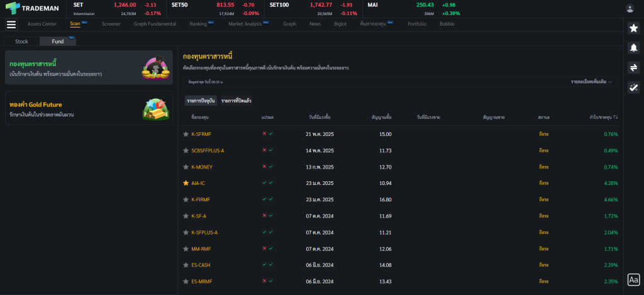Open notifications bell icon
644x295 pixels.
tap(633, 47)
